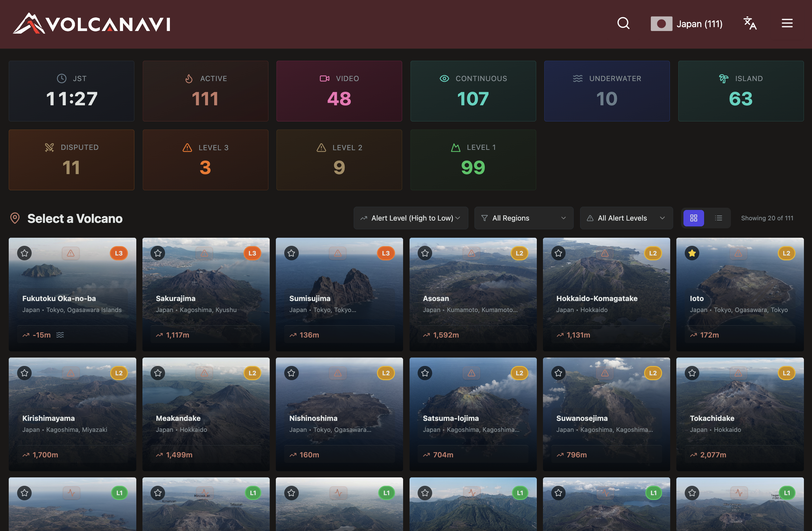The width and height of the screenshot is (812, 531).
Task: Click L2 badge on Kirishimayama card
Action: (x=119, y=373)
